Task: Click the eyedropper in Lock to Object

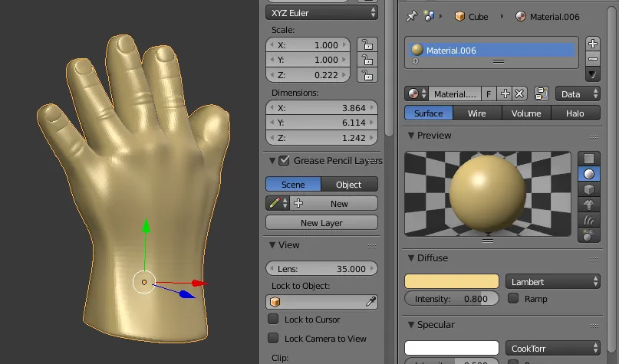Action: [371, 302]
